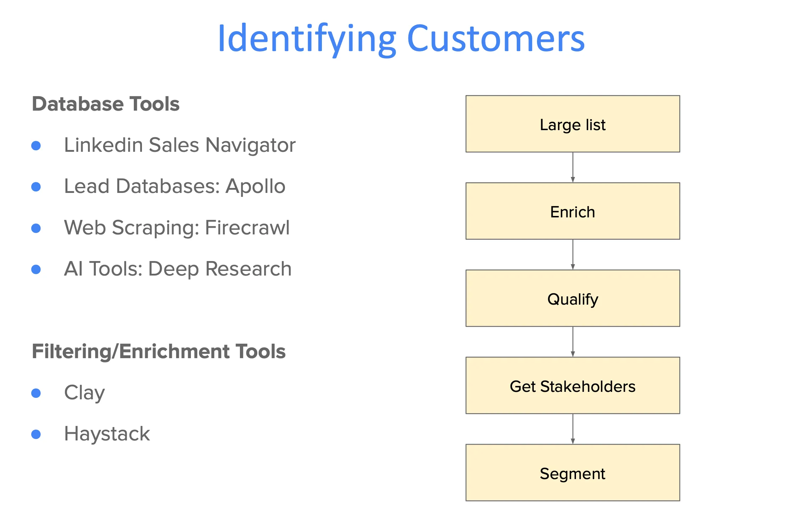Image resolution: width=812 pixels, height=522 pixels.
Task: Click the arrow between Large list and Enrich
Action: [x=573, y=167]
